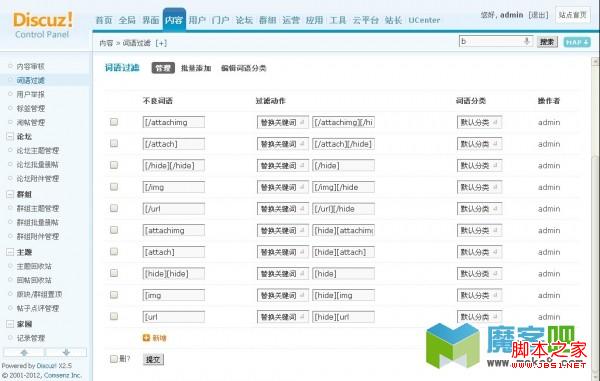Check the box for the [/hide][/hide] row
Screen dimensions: 600x381
[114, 165]
